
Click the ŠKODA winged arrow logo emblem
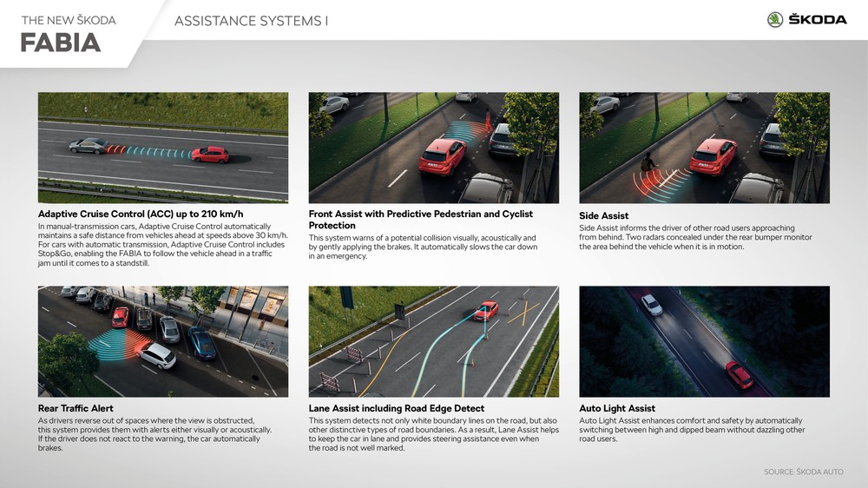[x=775, y=19]
